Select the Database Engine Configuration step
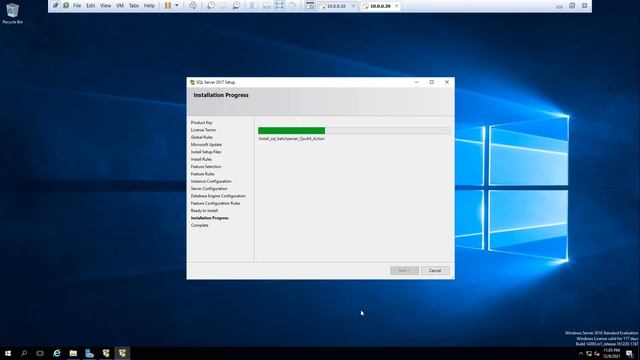The height and width of the screenshot is (360, 640). click(218, 196)
